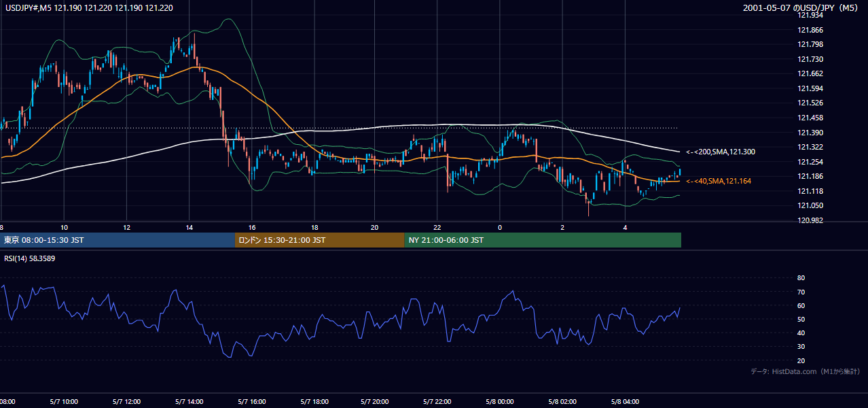The image size is (868, 408).
Task: Click hour label 12 under price chart
Action: point(126,227)
